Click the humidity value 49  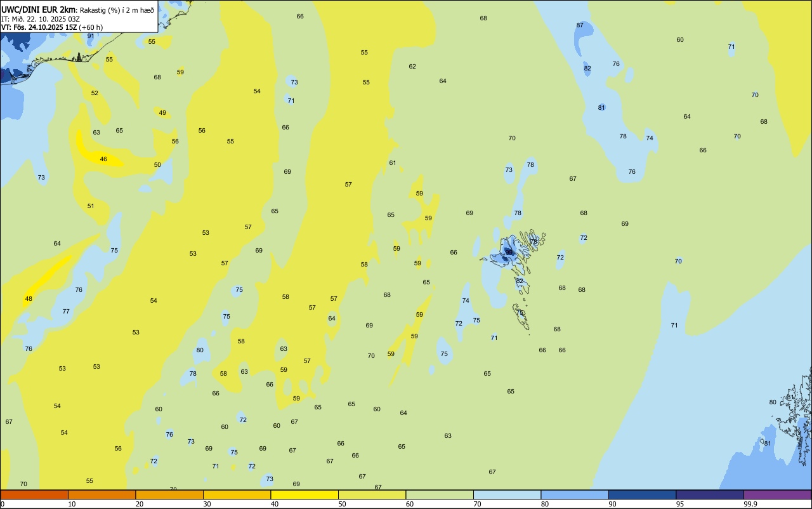pos(162,113)
